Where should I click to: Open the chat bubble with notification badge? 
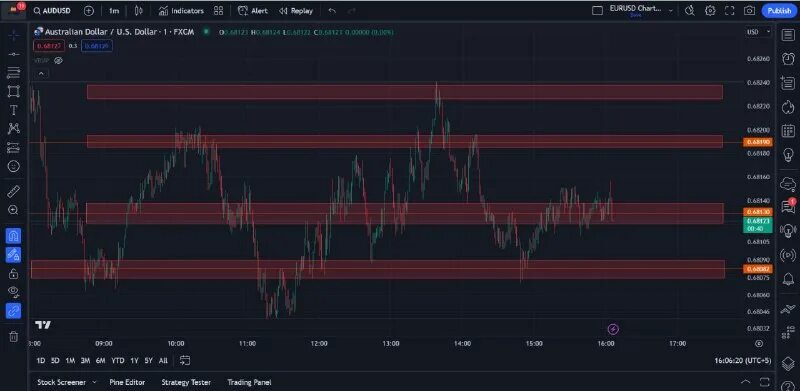788,205
